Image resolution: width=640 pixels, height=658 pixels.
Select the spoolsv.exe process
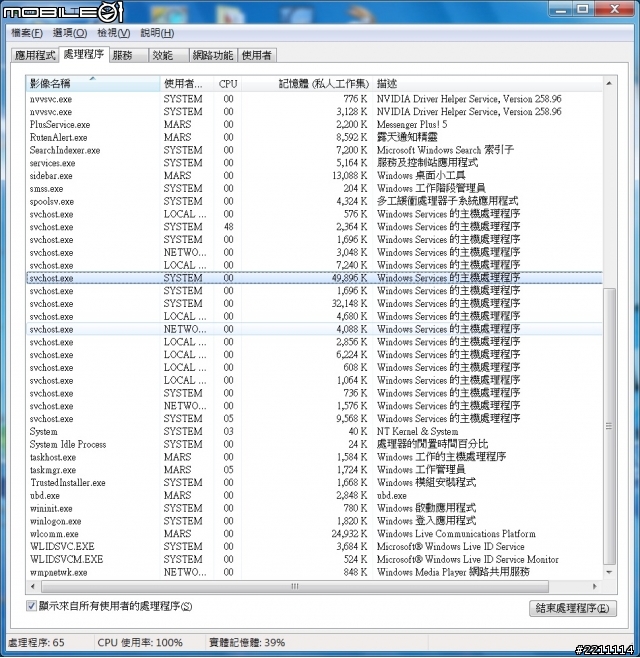tap(314, 201)
